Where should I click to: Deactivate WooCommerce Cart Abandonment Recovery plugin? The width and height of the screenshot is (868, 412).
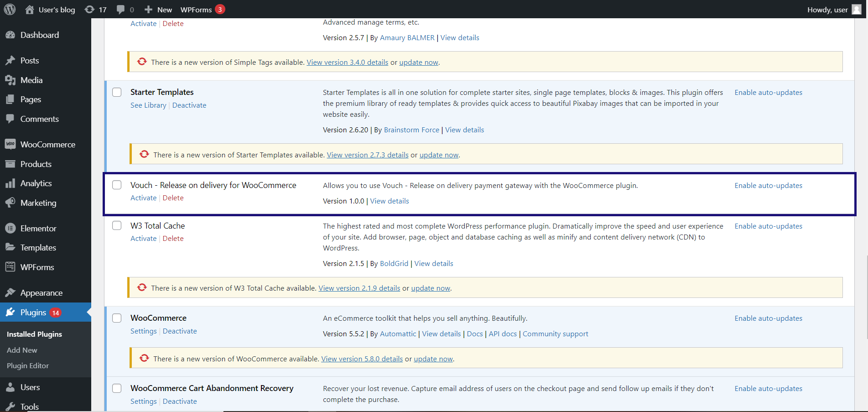click(x=180, y=401)
